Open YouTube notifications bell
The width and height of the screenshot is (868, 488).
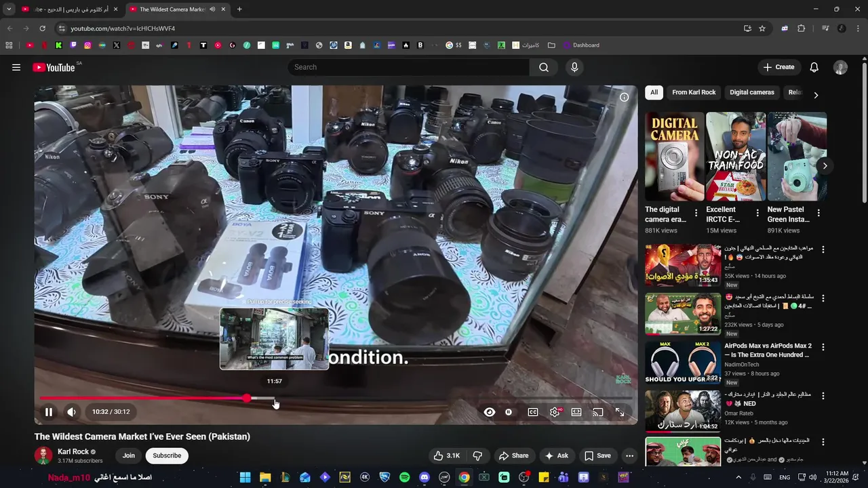click(x=814, y=67)
